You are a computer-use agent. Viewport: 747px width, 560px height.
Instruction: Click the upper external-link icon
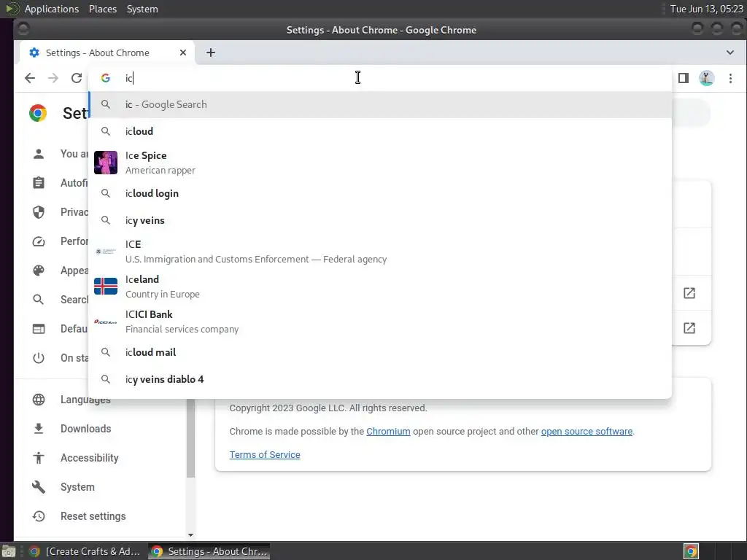pos(689,293)
